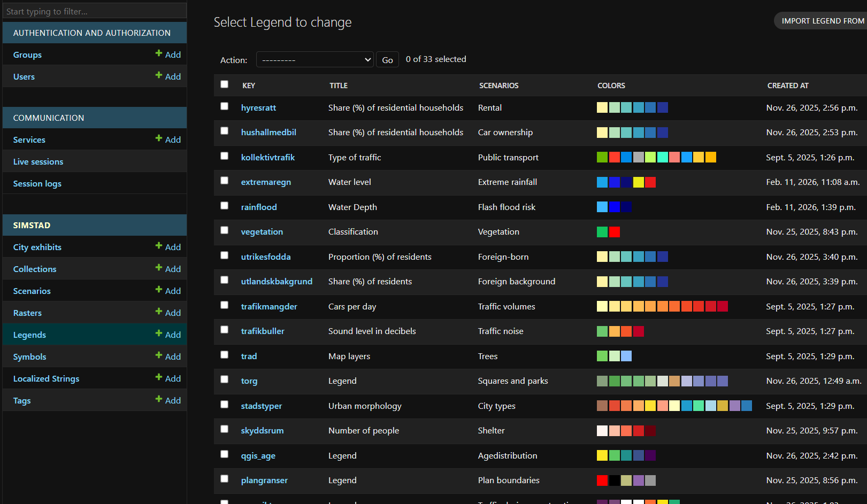Open the rainflood legend link
This screenshot has height=504, width=867.
pos(259,207)
